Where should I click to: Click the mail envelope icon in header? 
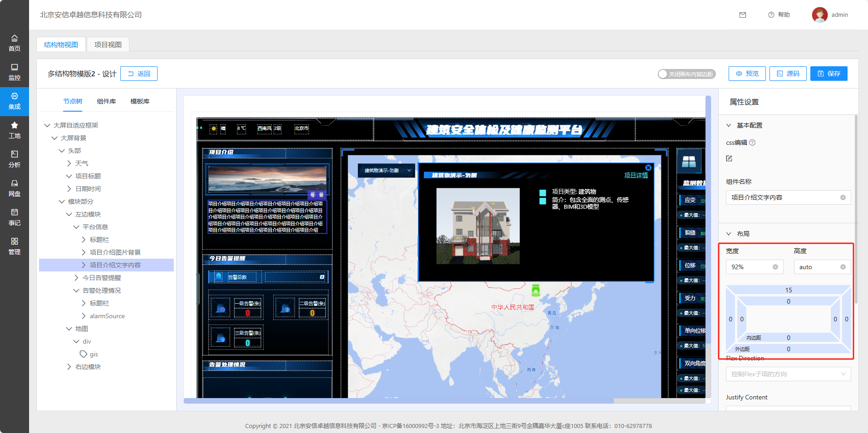743,15
